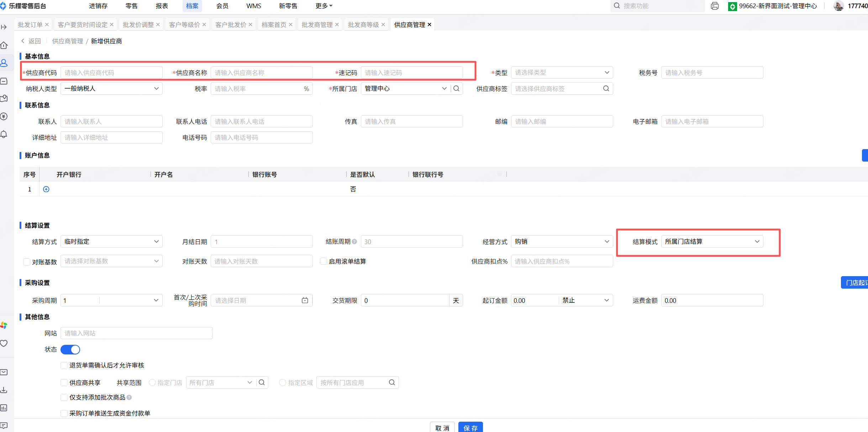Click the bell notification icon in the sidebar
The width and height of the screenshot is (868, 432).
(4, 134)
